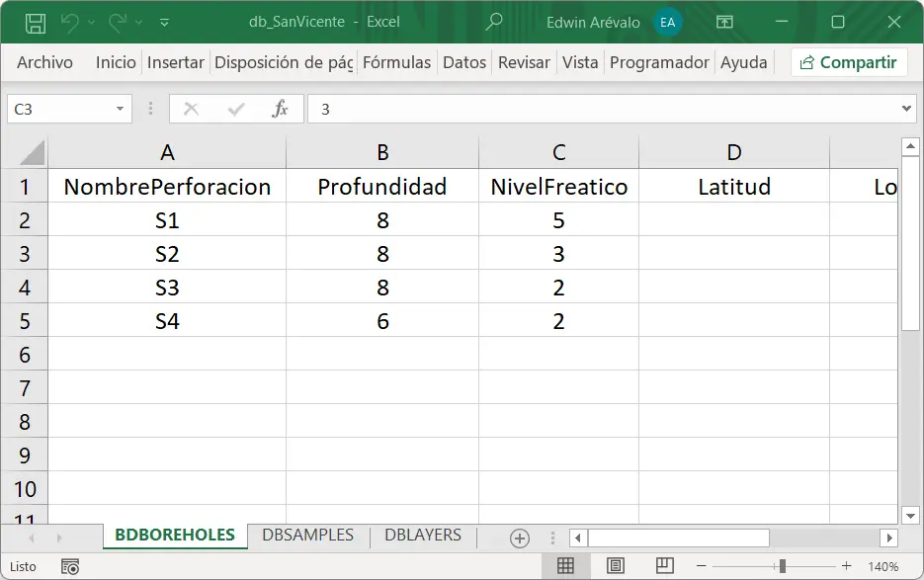Select the BDBOREHOLES sheet tab
924x580 pixels.
(x=175, y=536)
